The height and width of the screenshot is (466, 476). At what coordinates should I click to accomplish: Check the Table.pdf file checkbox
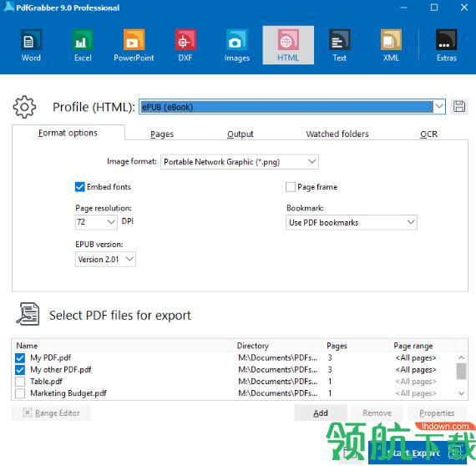point(20,382)
